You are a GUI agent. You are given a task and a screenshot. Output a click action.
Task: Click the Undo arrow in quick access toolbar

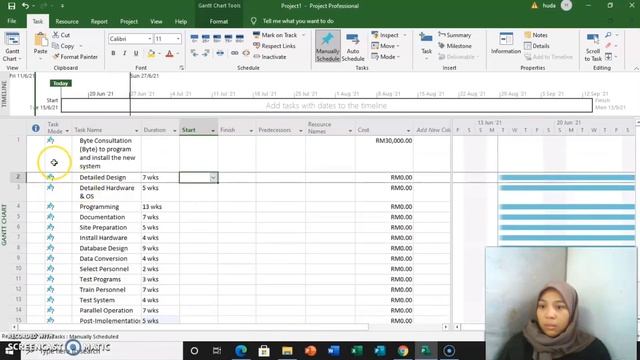click(x=25, y=6)
